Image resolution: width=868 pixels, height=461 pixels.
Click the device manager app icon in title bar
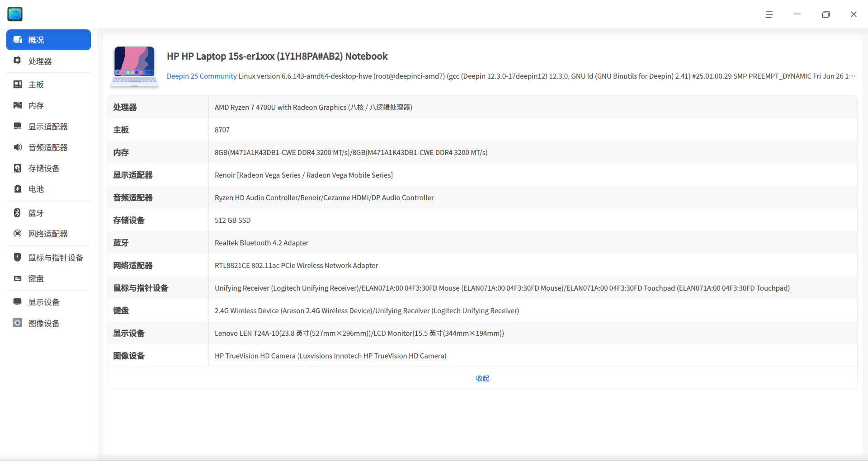coord(15,14)
